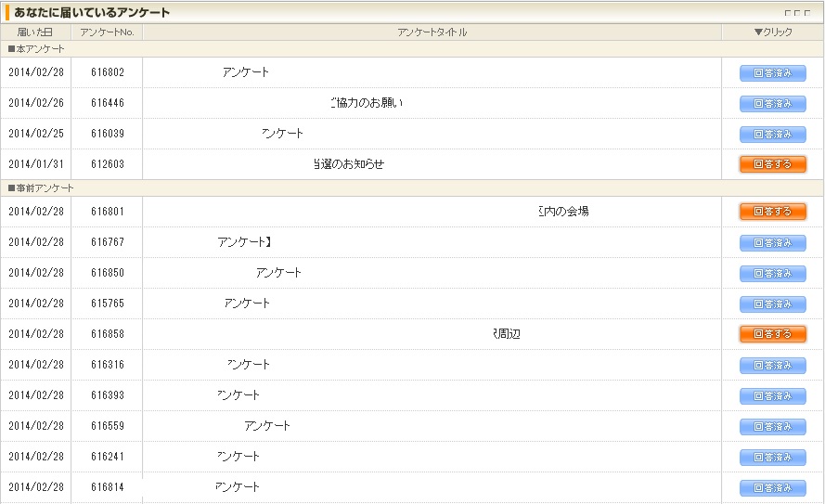The height and width of the screenshot is (504, 825).
Task: Click survey number 616814
Action: pos(108,486)
